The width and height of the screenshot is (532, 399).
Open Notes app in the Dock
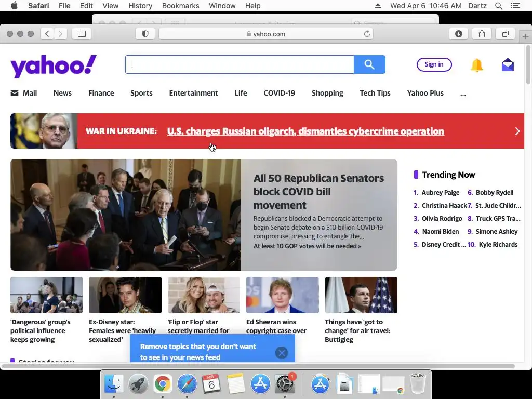click(236, 384)
